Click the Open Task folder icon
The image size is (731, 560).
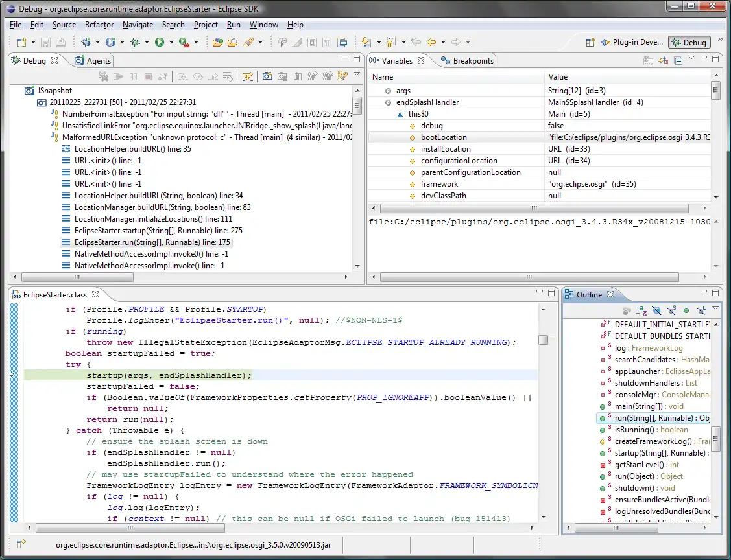232,42
